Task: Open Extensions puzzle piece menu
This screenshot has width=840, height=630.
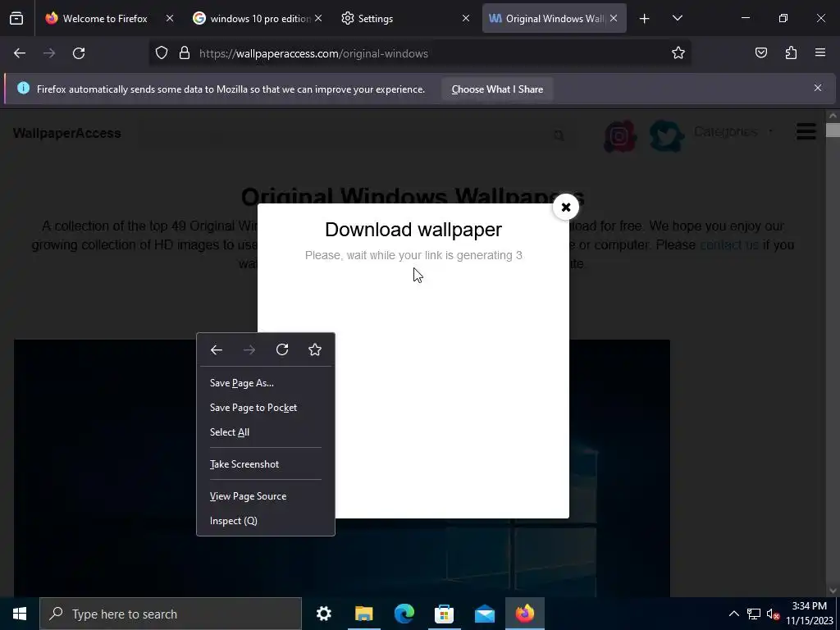Action: (791, 53)
